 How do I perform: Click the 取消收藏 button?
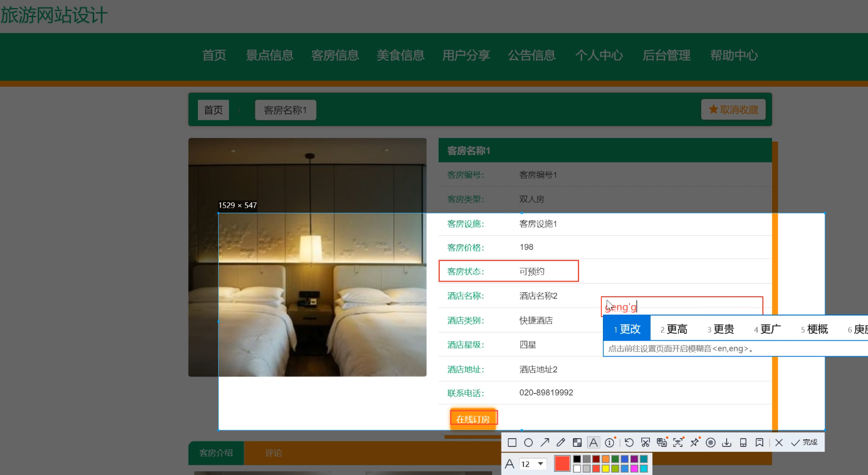click(733, 109)
